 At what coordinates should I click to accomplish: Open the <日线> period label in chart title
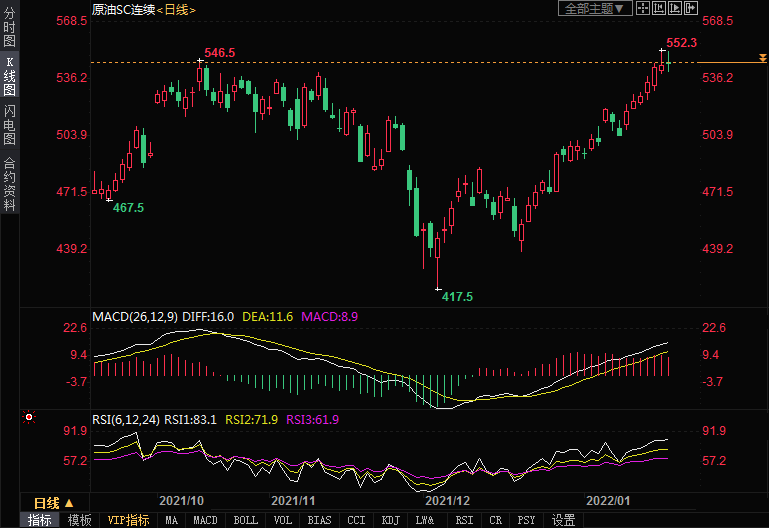pyautogui.click(x=176, y=9)
